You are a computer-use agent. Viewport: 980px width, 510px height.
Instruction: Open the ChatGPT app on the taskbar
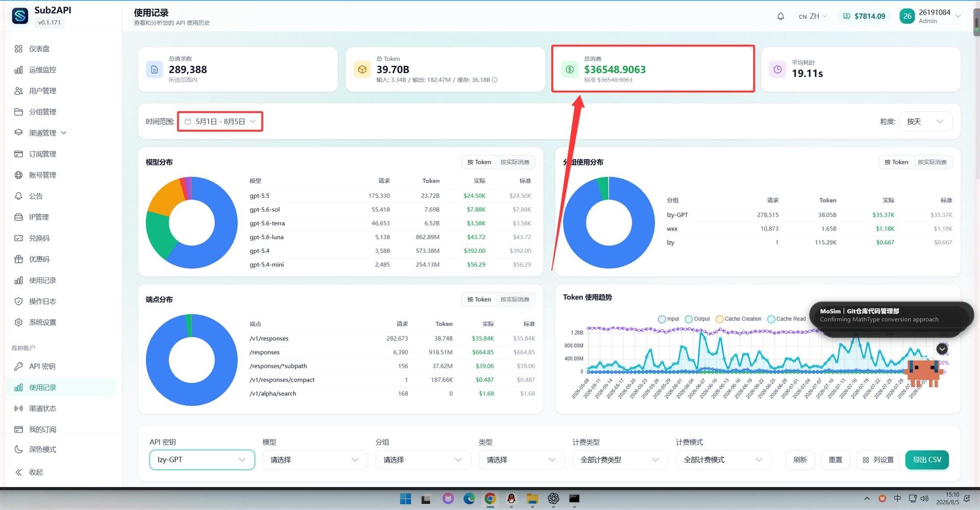[553, 499]
